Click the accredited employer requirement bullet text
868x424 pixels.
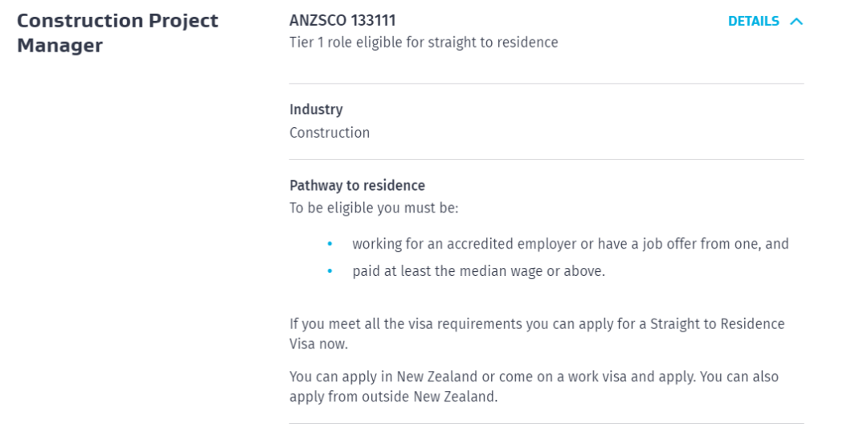click(x=570, y=244)
